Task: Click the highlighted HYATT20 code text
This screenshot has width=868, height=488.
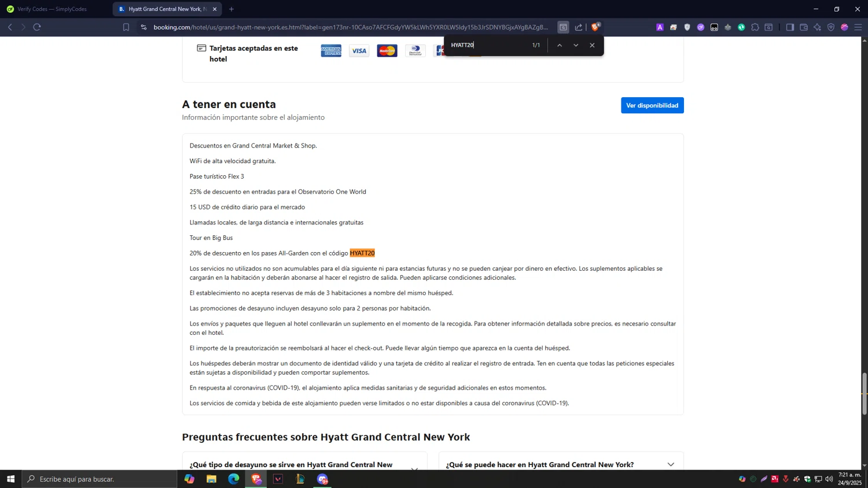Action: [x=362, y=253]
